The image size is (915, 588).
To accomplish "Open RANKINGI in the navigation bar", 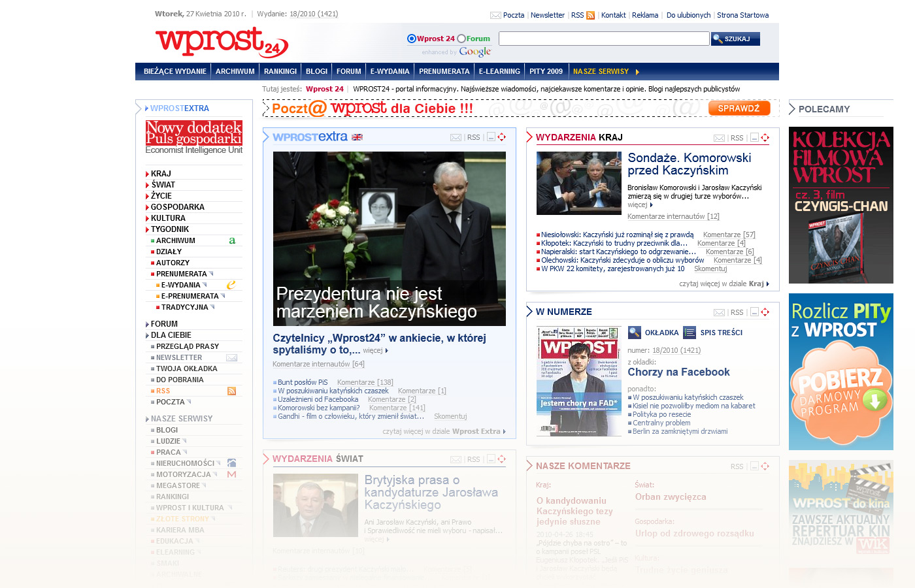I will pyautogui.click(x=280, y=71).
